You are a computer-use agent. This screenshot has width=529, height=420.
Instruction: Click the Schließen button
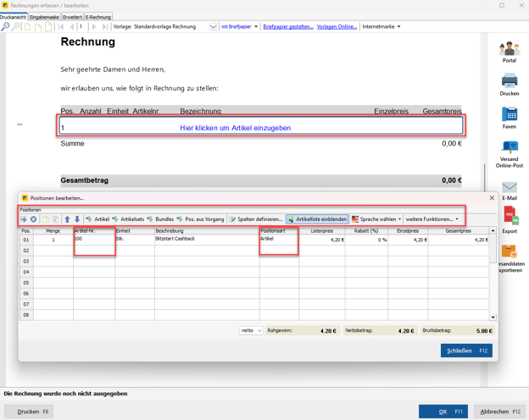coord(465,351)
